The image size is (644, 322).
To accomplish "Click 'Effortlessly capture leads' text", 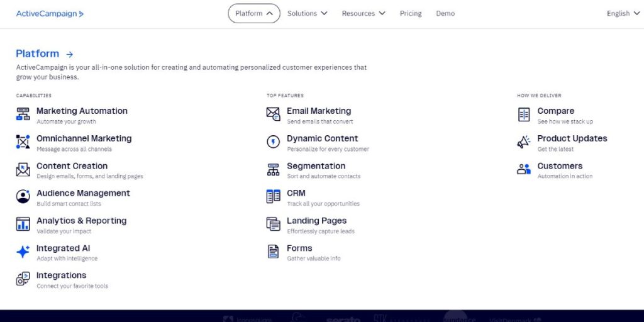I will (x=320, y=231).
